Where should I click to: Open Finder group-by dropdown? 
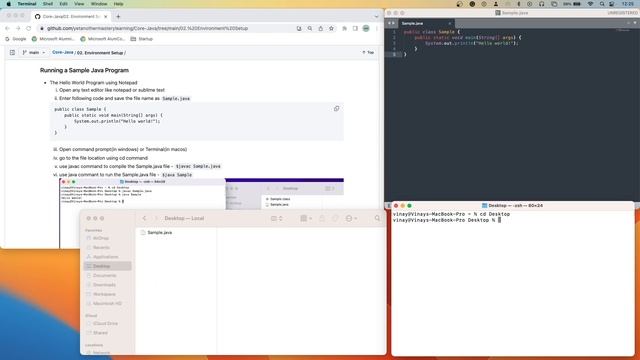pyautogui.click(x=306, y=218)
